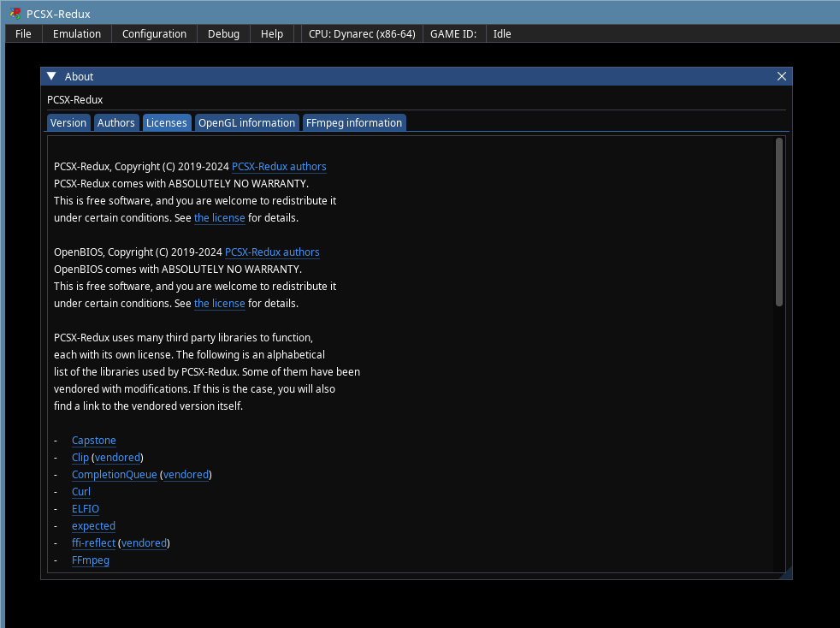Collapse the About window triangle
The image size is (840, 628).
tap(51, 76)
